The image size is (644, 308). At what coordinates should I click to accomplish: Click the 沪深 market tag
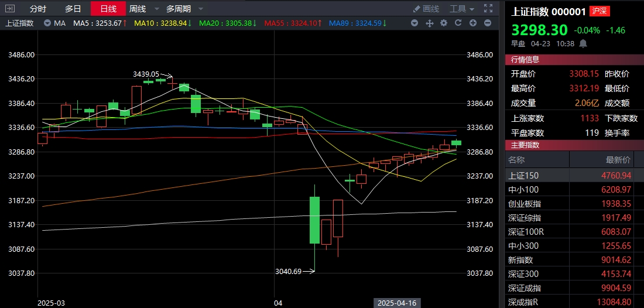coord(599,11)
